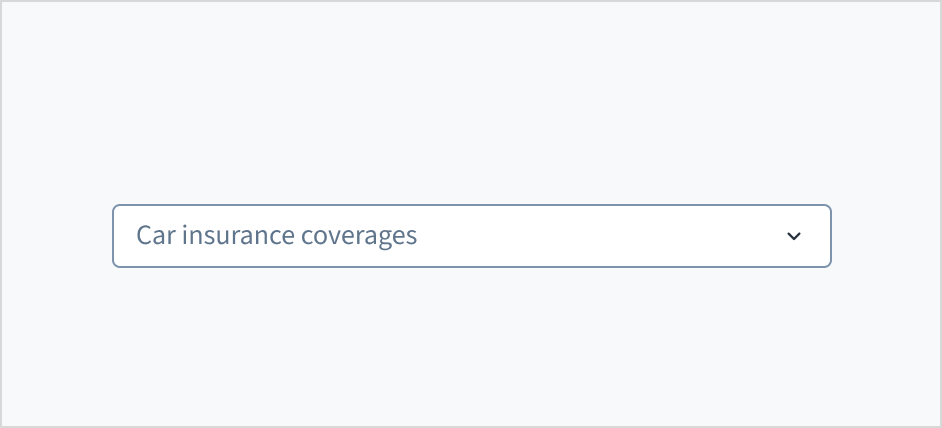Select the Car insurance coverages combo box
942x428 pixels.
[x=471, y=236]
